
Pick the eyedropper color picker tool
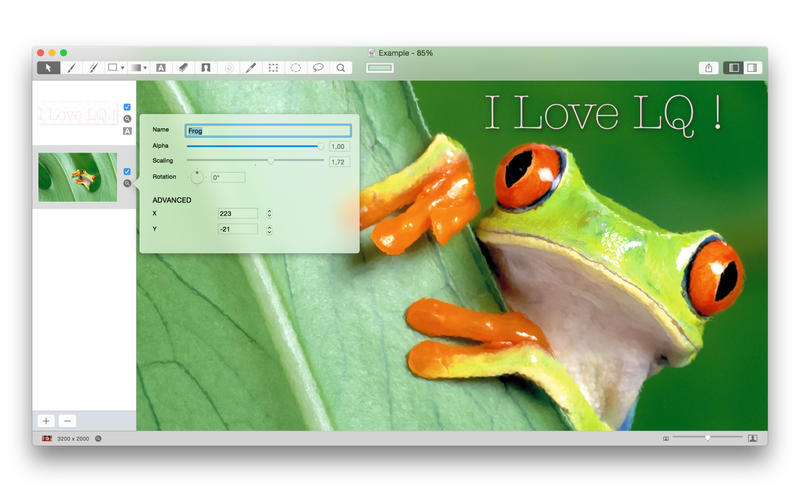pyautogui.click(x=251, y=68)
